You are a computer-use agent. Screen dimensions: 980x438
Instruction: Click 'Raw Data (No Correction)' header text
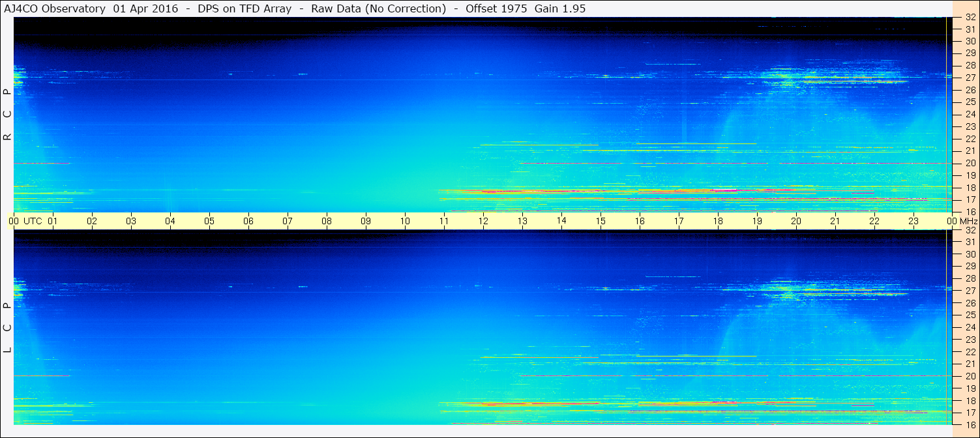point(379,8)
